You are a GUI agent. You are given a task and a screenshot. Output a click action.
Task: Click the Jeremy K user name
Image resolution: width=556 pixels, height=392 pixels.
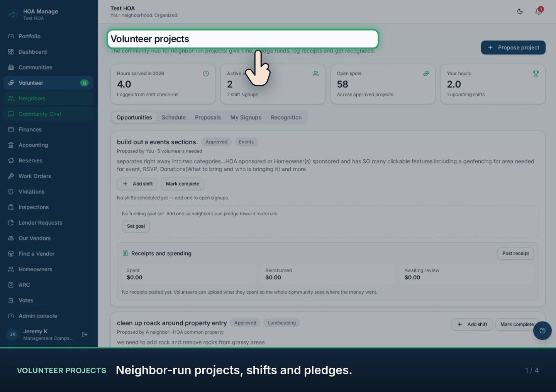[35, 331]
